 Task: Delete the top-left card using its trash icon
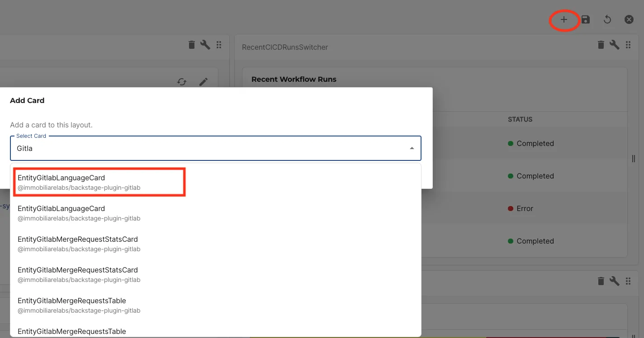point(191,45)
